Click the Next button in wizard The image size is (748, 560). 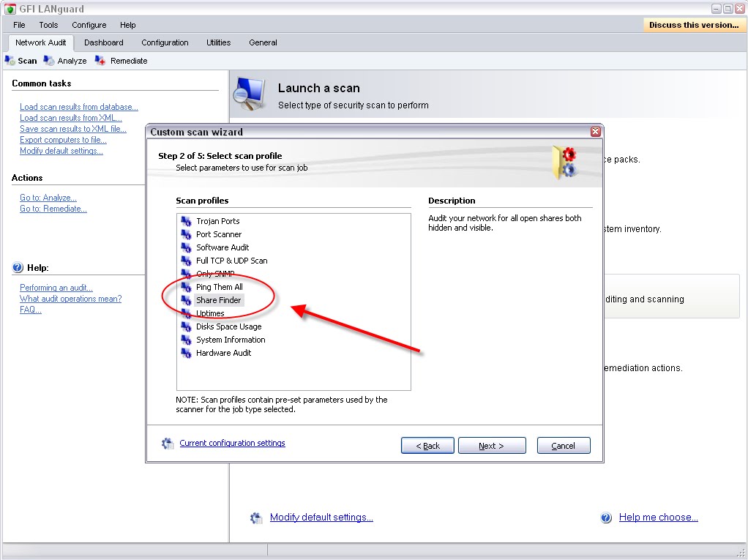[x=492, y=446]
